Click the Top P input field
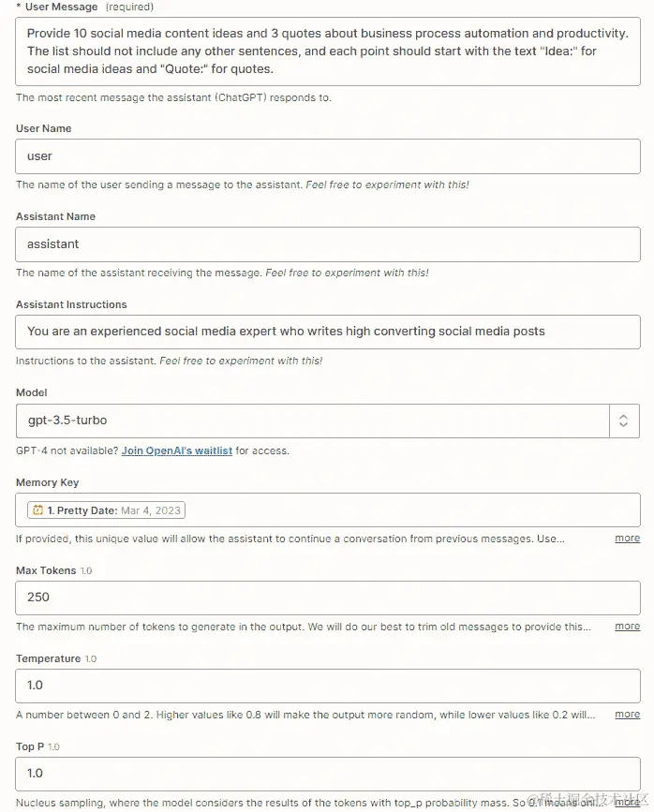The image size is (654, 812). (328, 773)
